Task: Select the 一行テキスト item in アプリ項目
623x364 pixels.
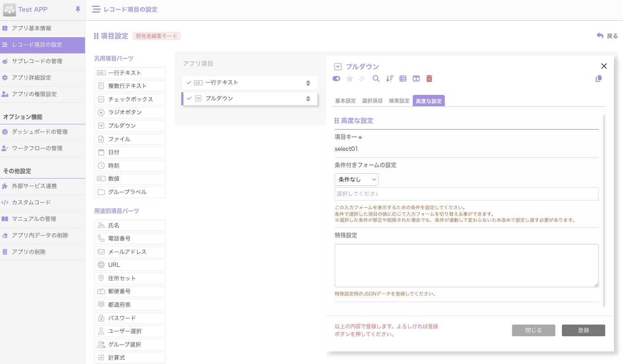Action: (x=250, y=83)
